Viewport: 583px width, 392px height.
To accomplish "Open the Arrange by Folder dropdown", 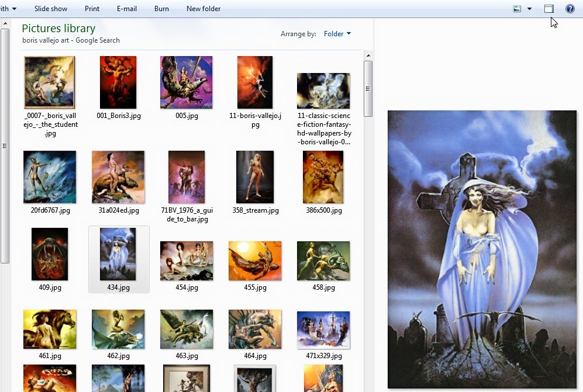I will tap(337, 34).
